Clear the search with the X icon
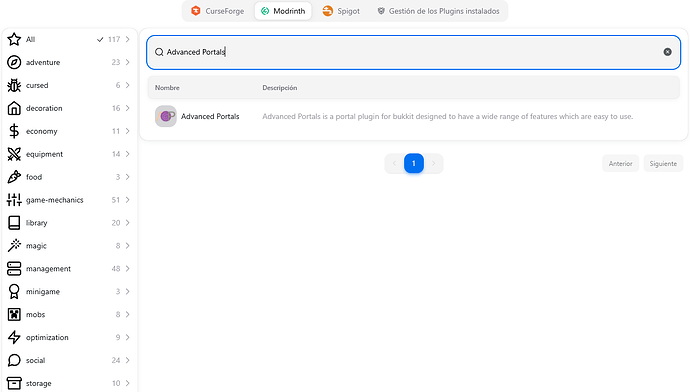690x392 pixels. pos(668,52)
